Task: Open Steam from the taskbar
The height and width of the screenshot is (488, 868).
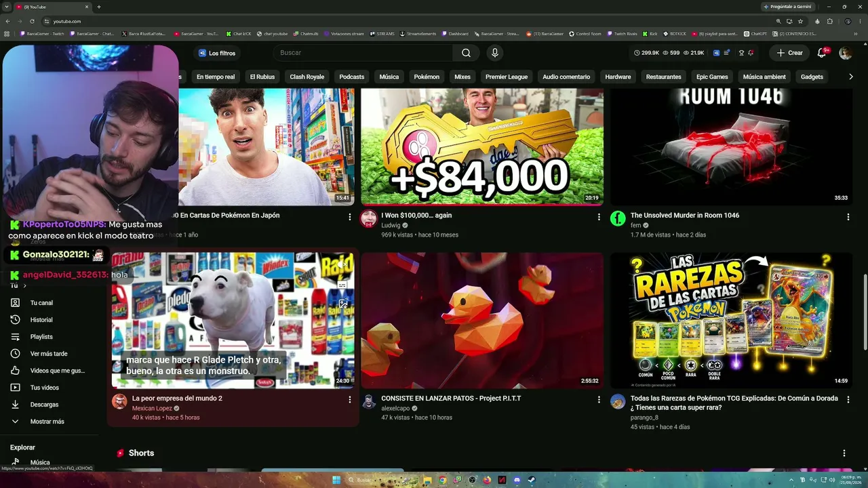Action: pyautogui.click(x=532, y=480)
